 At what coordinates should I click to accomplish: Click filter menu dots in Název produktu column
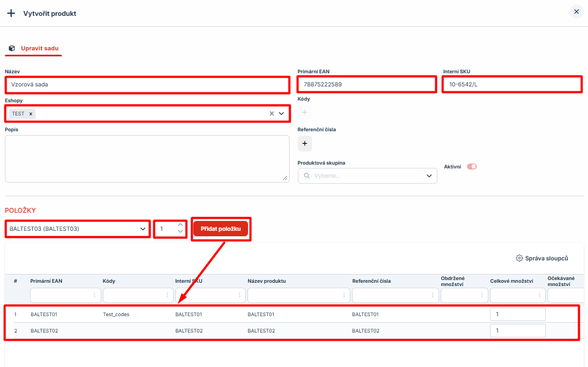(344, 295)
